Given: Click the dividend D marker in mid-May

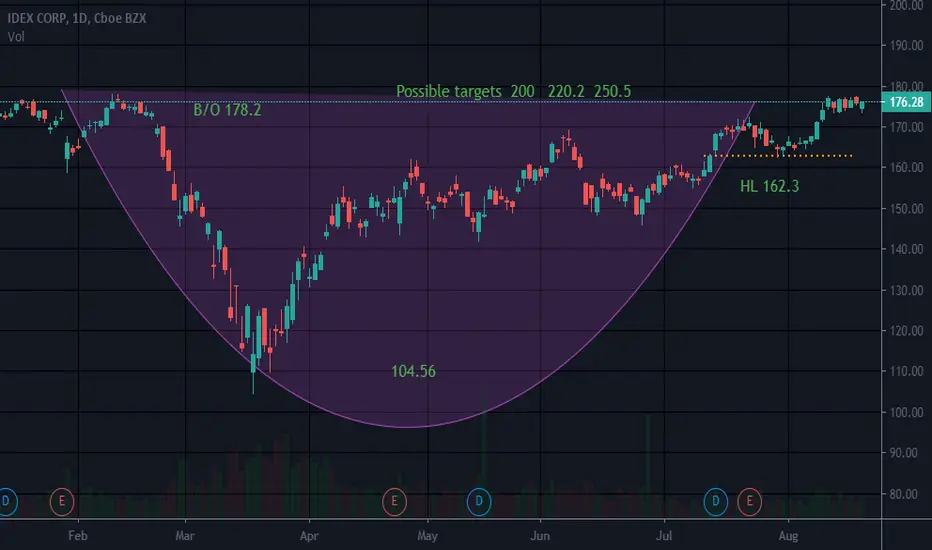Looking at the screenshot, I should click(479, 501).
